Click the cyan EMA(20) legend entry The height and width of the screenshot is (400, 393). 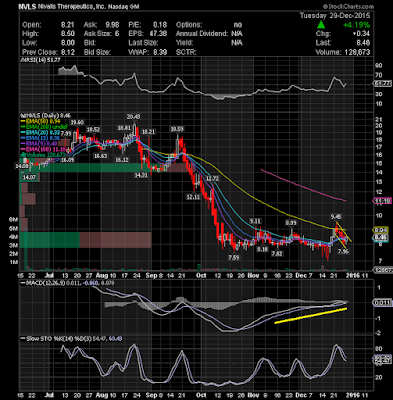pos(42,133)
